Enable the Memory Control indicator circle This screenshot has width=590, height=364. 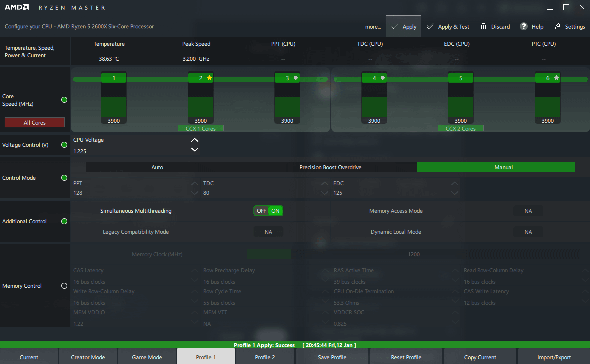click(64, 286)
